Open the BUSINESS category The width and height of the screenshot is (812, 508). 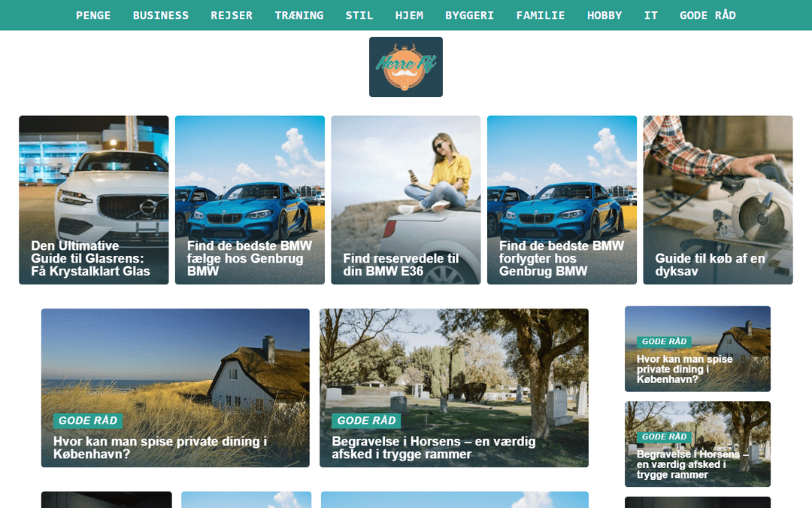pyautogui.click(x=161, y=16)
